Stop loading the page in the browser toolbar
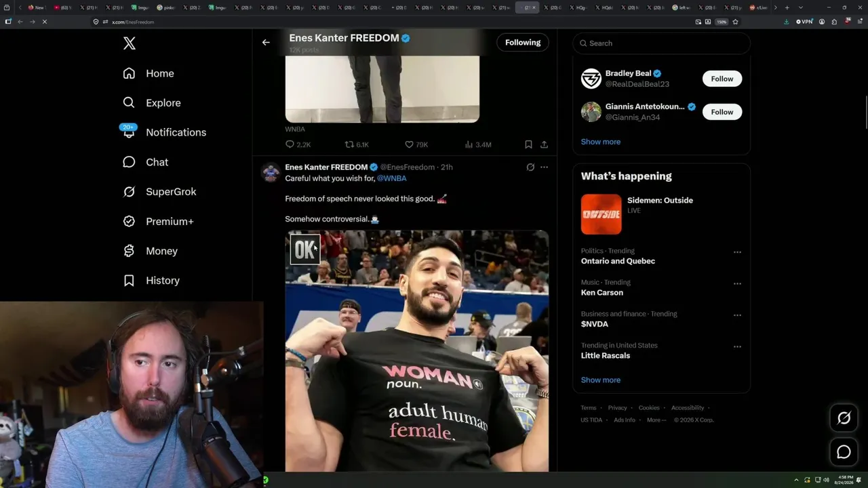The image size is (868, 488). tap(44, 22)
